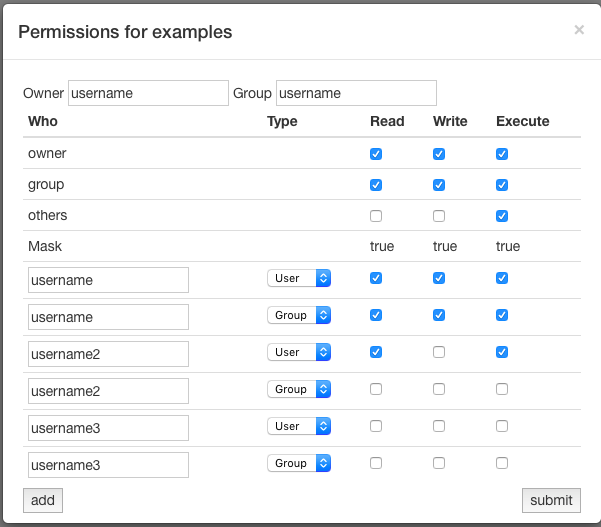This screenshot has width=601, height=527.
Task: Click the submit button
Action: (551, 500)
